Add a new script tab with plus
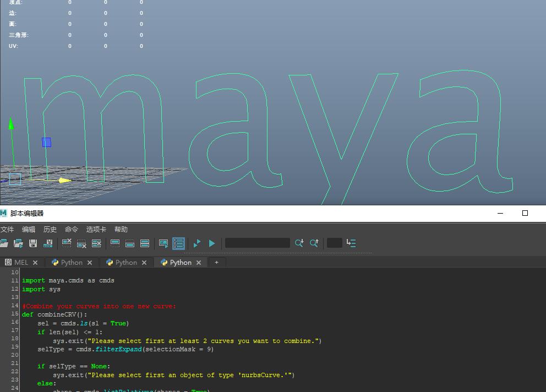 click(216, 263)
